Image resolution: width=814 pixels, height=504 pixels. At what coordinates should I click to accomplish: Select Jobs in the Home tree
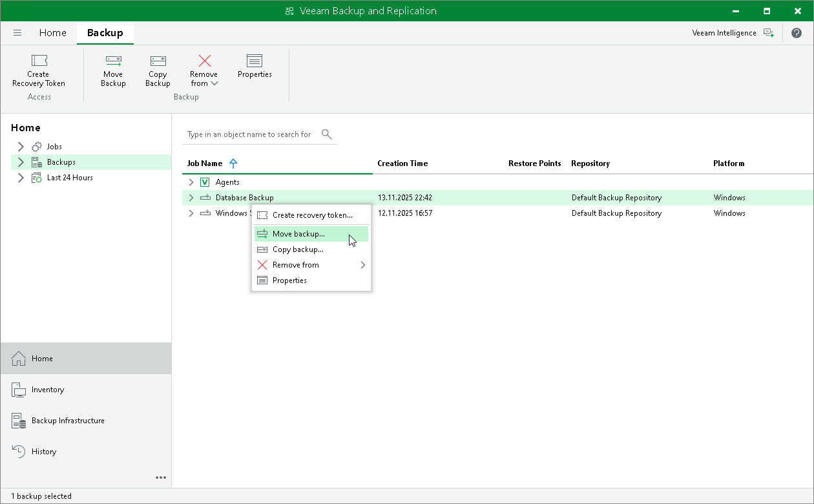(x=54, y=147)
